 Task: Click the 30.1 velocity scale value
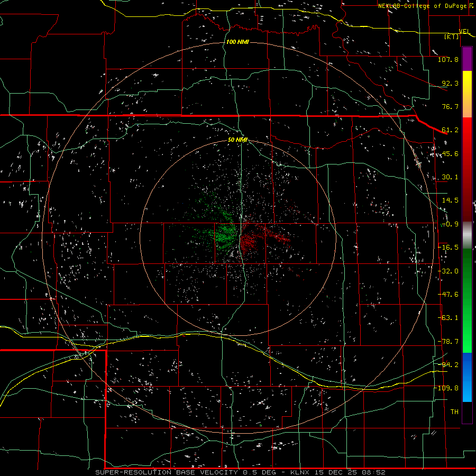[x=450, y=177]
